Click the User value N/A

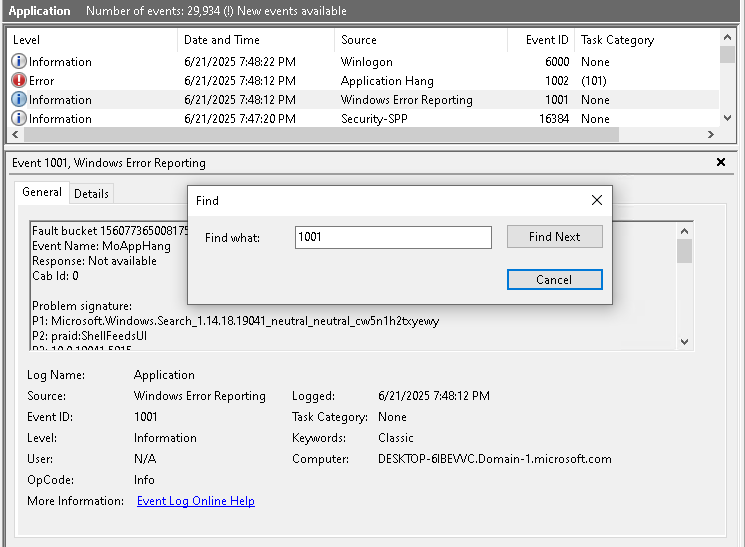tap(145, 459)
